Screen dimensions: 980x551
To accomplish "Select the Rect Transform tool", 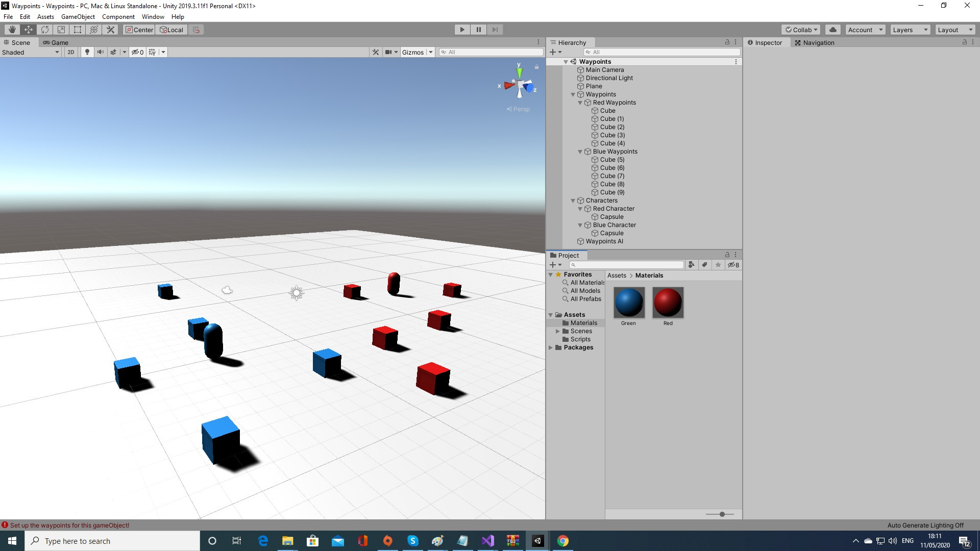I will (78, 30).
